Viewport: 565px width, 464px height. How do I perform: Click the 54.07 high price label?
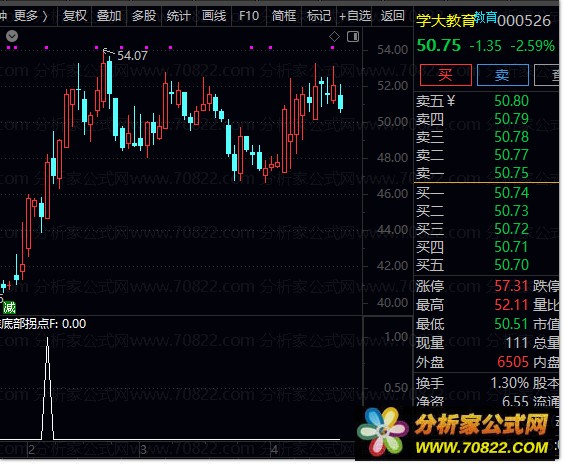[132, 55]
